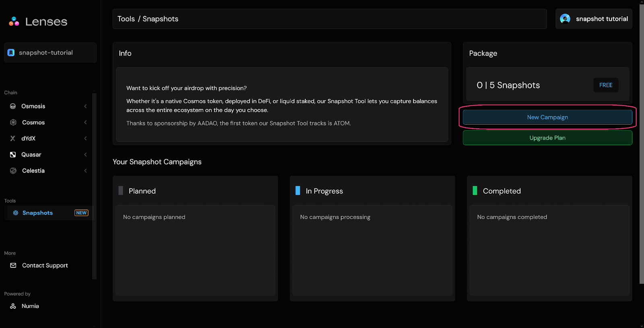Open the dYdX menu item

pyautogui.click(x=48, y=138)
